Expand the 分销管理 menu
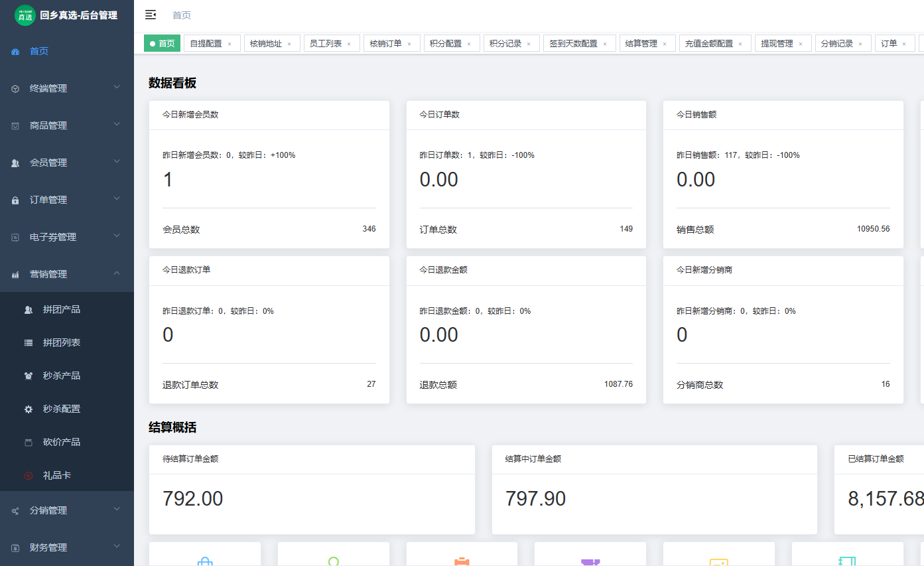The height and width of the screenshot is (566, 924). pos(66,510)
